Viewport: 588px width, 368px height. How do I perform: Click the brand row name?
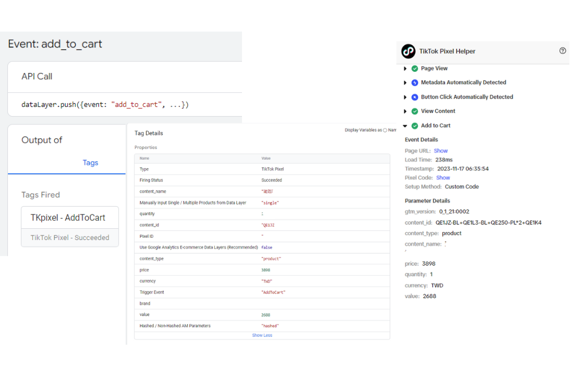[x=145, y=303]
